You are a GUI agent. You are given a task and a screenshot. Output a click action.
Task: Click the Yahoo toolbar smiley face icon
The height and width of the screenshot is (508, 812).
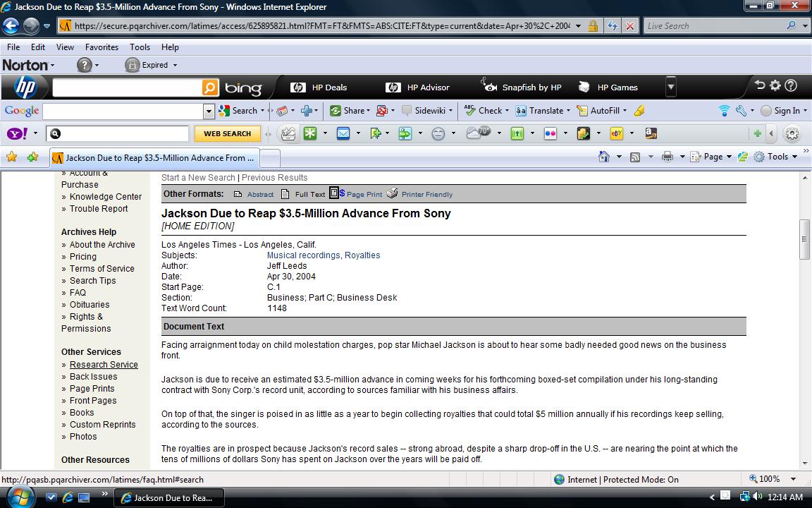point(438,134)
